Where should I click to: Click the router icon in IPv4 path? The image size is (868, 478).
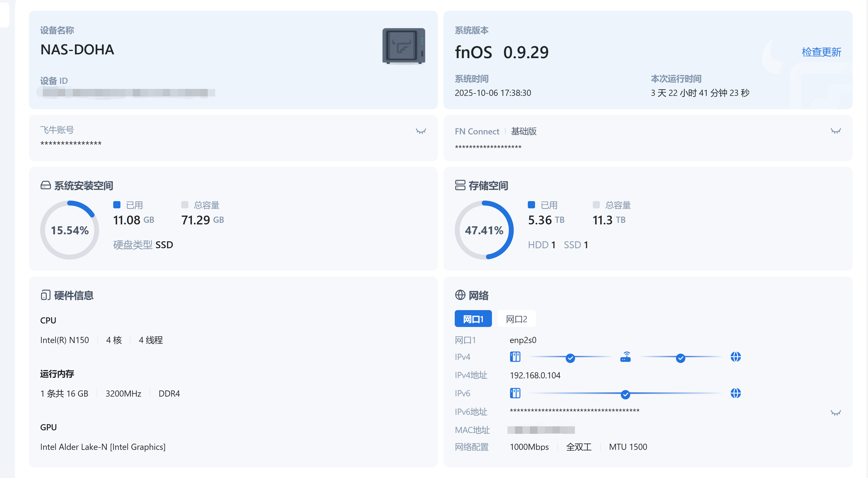(x=626, y=357)
